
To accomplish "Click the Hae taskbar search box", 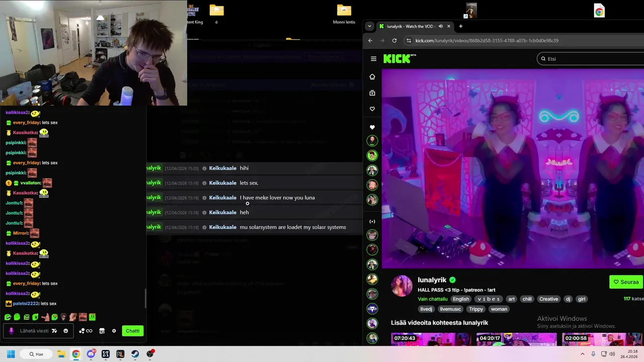I will [x=36, y=354].
